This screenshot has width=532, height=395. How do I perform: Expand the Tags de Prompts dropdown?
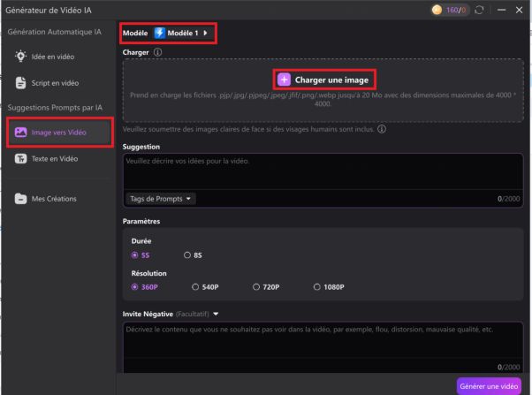point(161,198)
